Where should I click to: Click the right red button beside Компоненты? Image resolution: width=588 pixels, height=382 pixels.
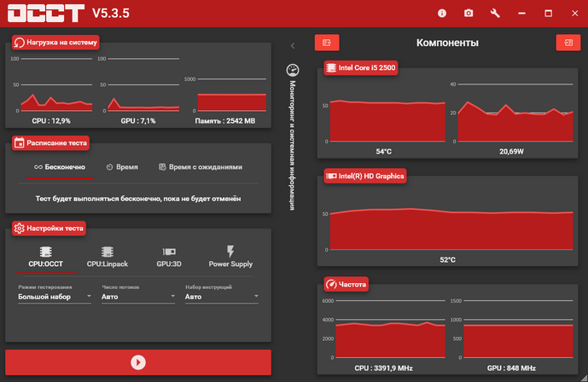coord(568,43)
